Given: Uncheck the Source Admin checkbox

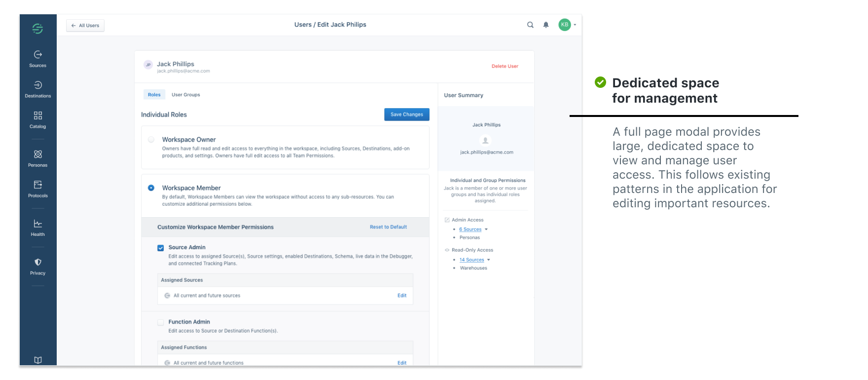Looking at the screenshot, I should point(160,248).
